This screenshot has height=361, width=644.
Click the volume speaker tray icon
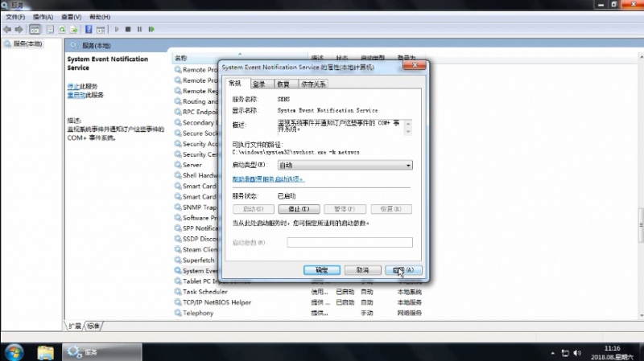pyautogui.click(x=577, y=353)
